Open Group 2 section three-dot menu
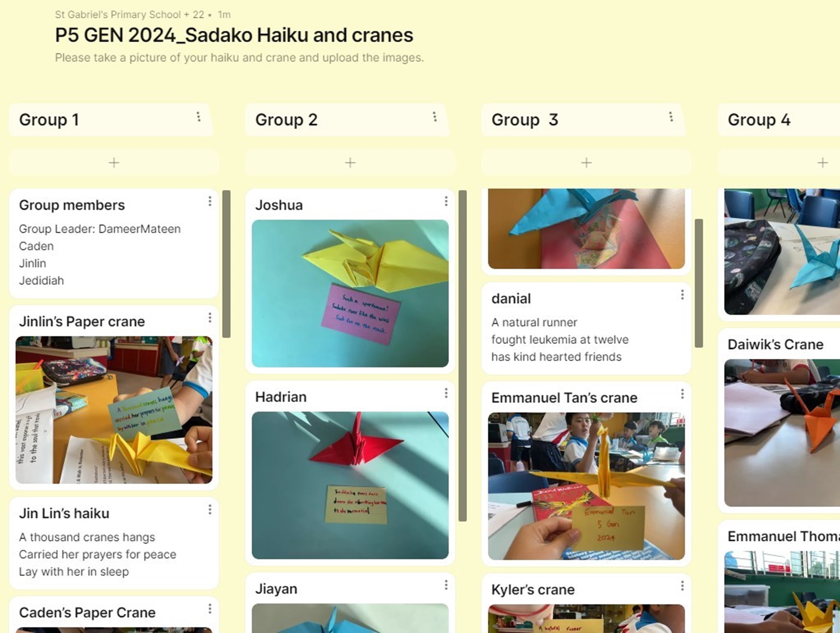This screenshot has width=840, height=633. (435, 117)
